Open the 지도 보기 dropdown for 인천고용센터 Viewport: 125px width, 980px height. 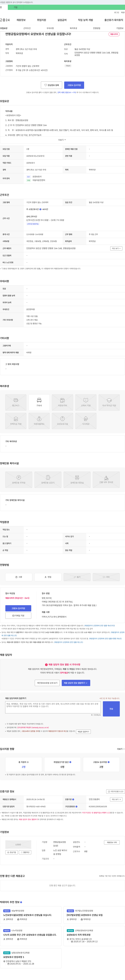pos(116,799)
